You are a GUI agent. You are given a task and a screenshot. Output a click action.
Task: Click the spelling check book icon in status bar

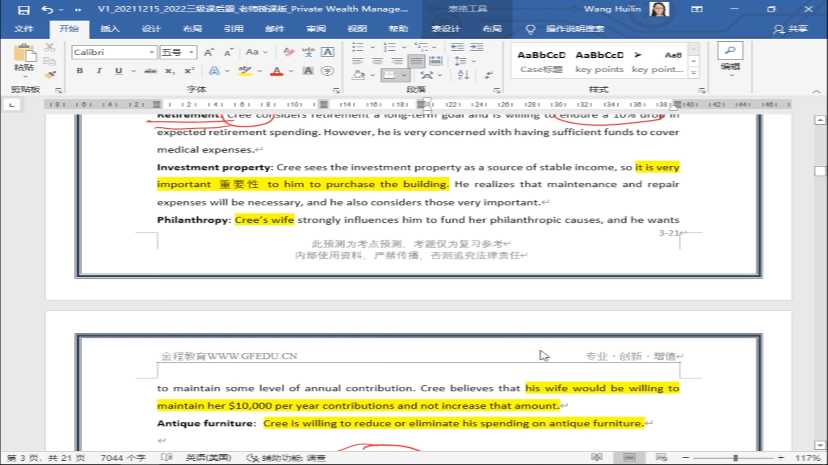click(x=167, y=458)
